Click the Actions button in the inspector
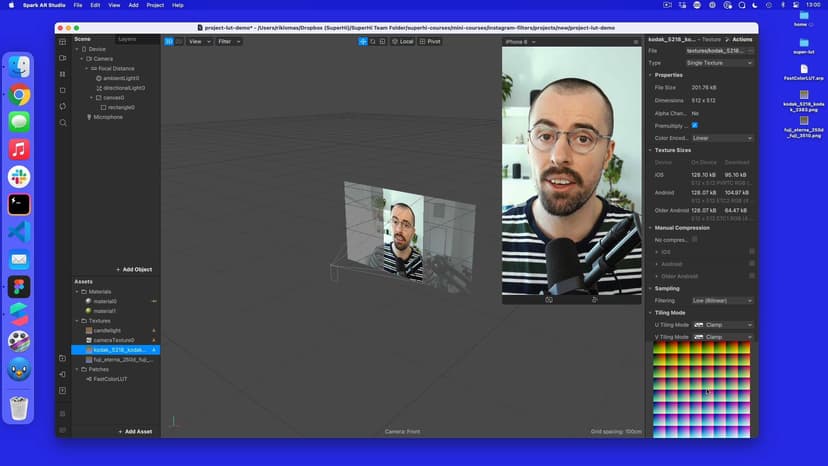The height and width of the screenshot is (466, 828). click(739, 40)
